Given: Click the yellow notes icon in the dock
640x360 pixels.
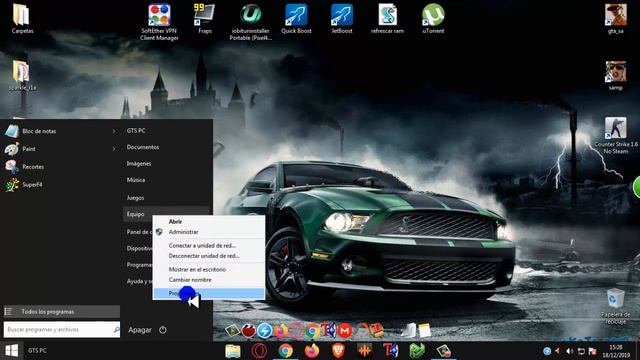Looking at the screenshot, I should [x=424, y=330].
